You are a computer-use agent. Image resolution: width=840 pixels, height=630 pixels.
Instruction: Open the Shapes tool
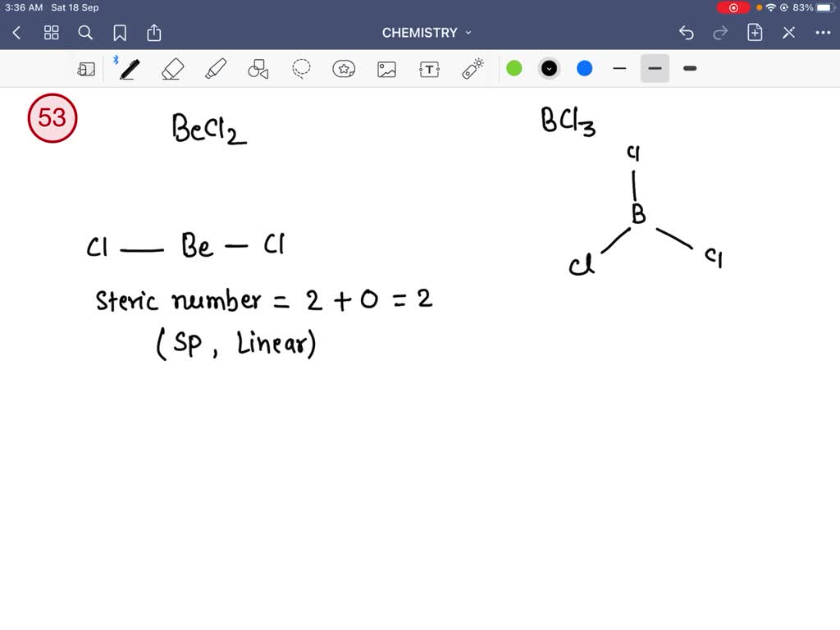coord(258,69)
